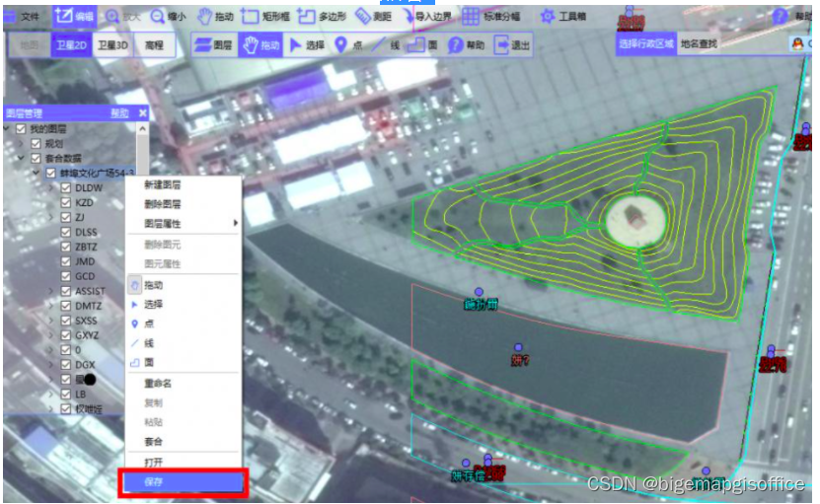Image resolution: width=820 pixels, height=504 pixels.
Task: Switch to the 高程 elevation tab
Action: pos(154,45)
